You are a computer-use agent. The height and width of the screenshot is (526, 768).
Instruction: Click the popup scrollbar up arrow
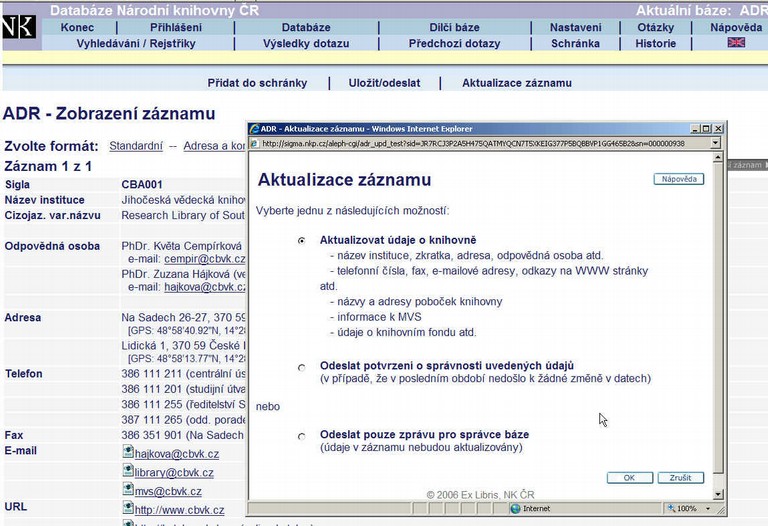[x=718, y=157]
